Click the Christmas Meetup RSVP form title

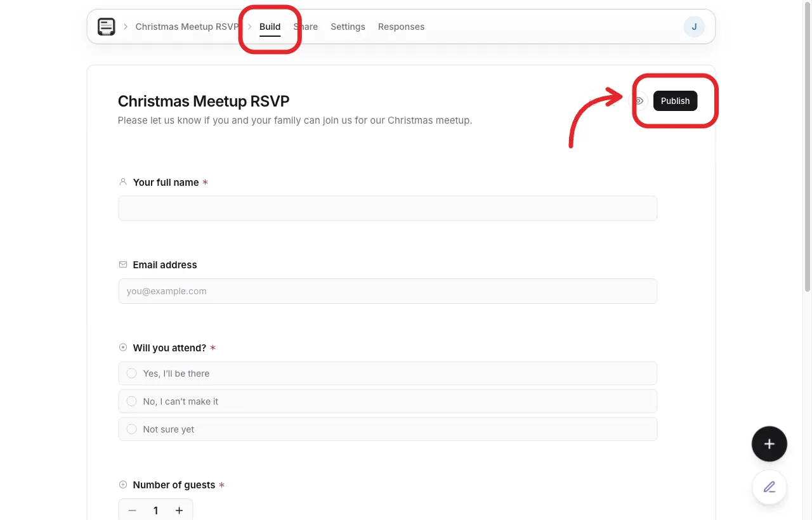click(x=204, y=101)
